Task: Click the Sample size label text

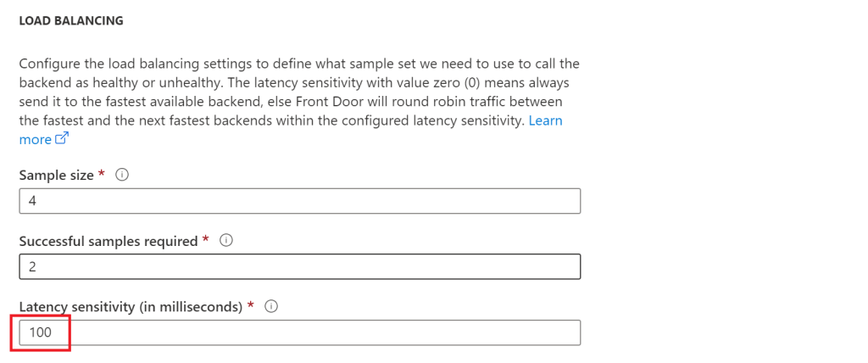Action: click(56, 174)
